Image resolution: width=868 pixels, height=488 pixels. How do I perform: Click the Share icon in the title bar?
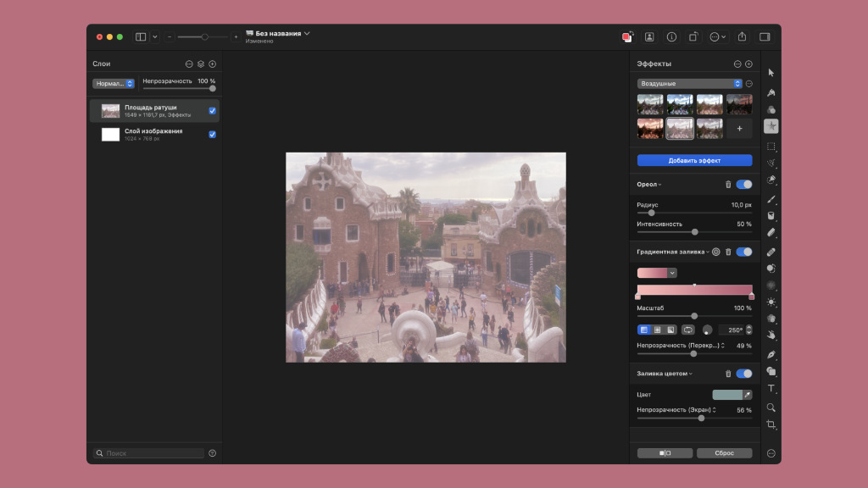[x=742, y=36]
